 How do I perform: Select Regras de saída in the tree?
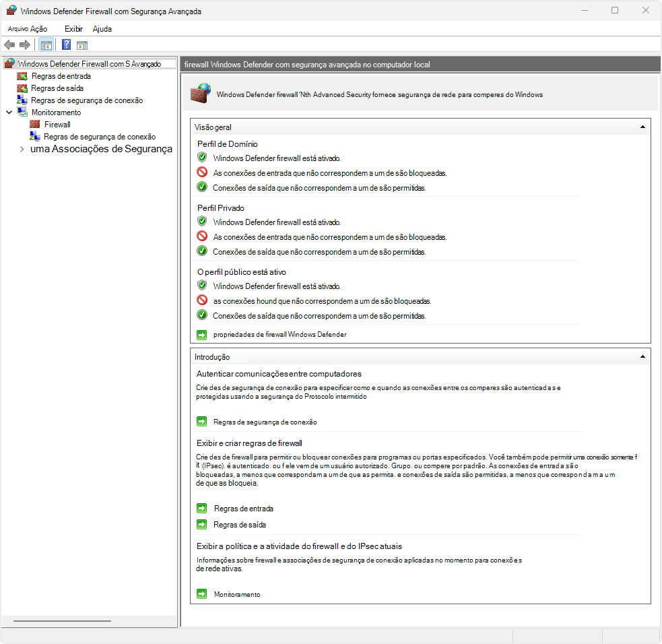coord(57,88)
